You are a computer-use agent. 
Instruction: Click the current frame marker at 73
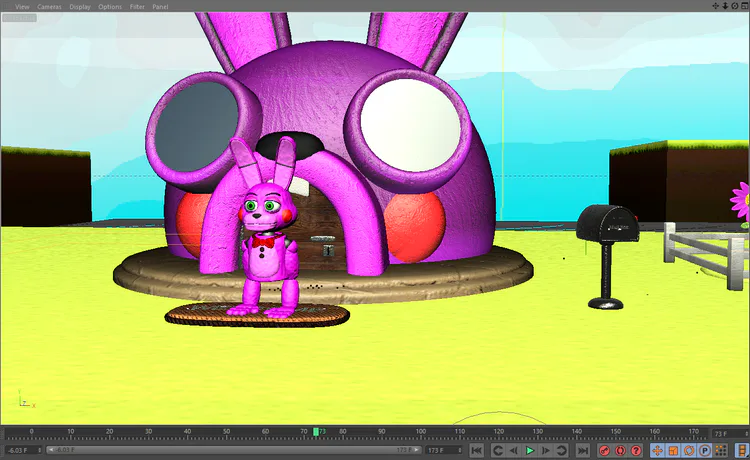pyautogui.click(x=316, y=432)
